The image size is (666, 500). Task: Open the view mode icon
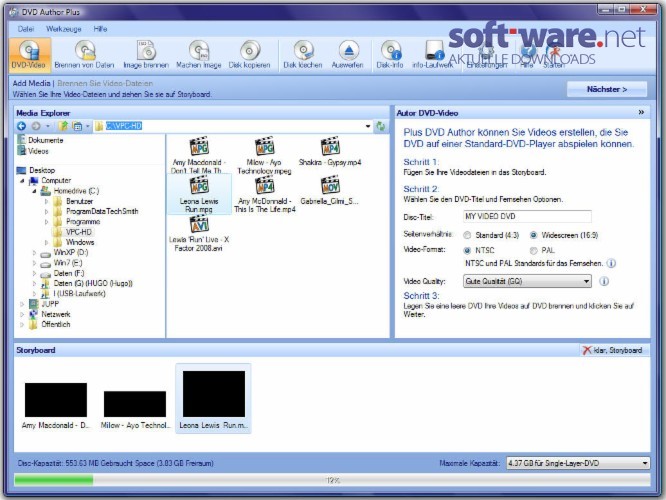pyautogui.click(x=77, y=126)
